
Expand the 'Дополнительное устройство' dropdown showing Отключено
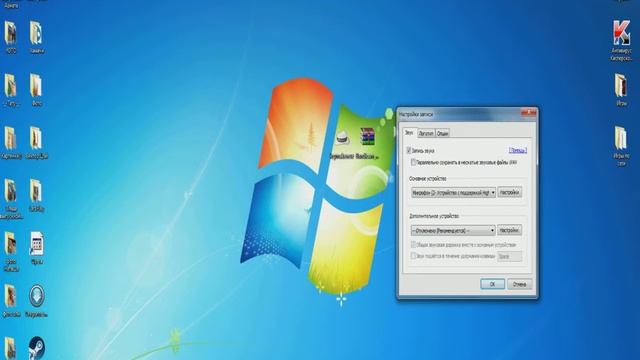tap(453, 231)
